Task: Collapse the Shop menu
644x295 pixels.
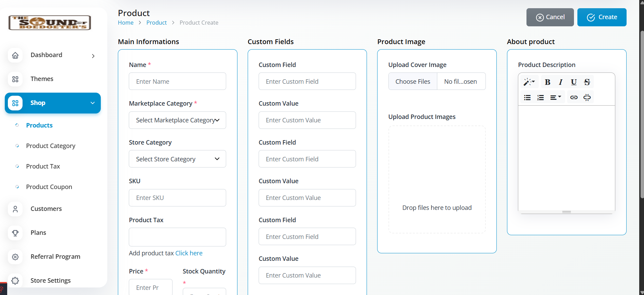Action: [x=53, y=103]
